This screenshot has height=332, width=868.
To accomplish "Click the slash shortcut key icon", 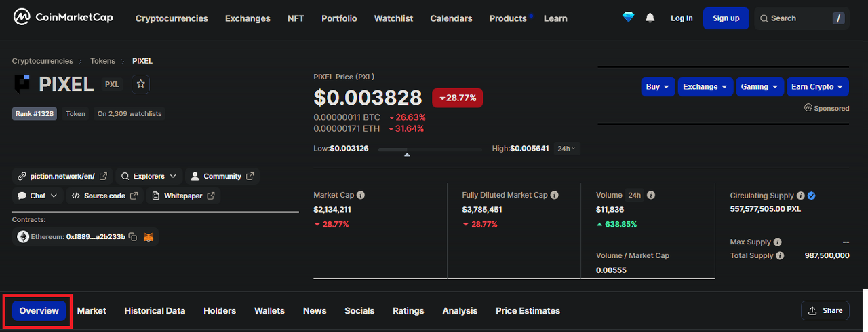I will (x=839, y=18).
